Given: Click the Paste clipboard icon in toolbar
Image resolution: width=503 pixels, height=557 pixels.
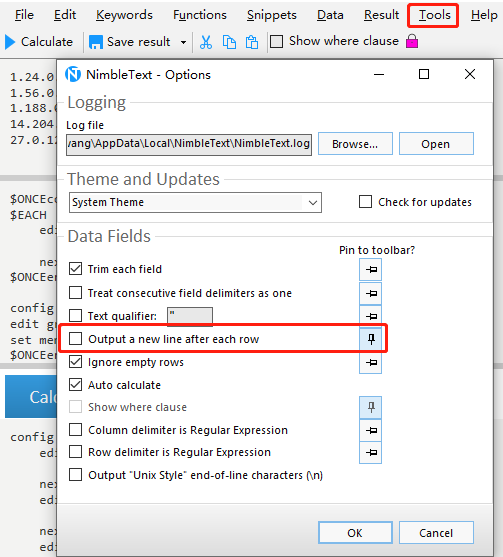Looking at the screenshot, I should click(x=252, y=42).
